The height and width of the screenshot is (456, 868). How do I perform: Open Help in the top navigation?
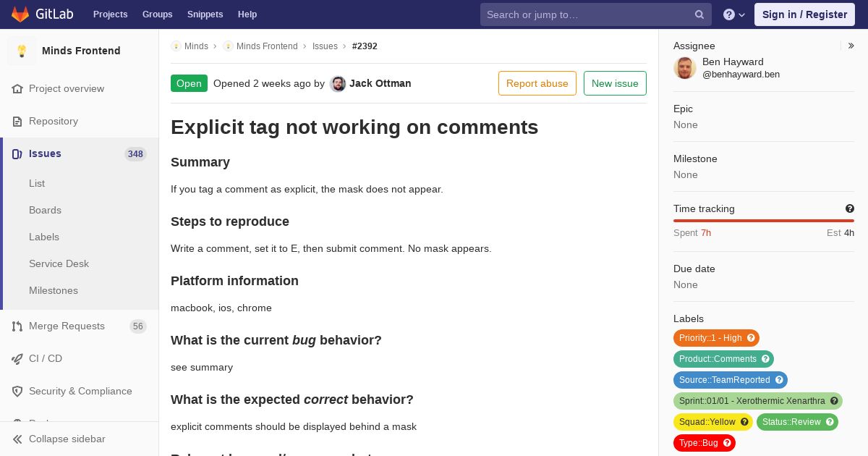(x=247, y=14)
